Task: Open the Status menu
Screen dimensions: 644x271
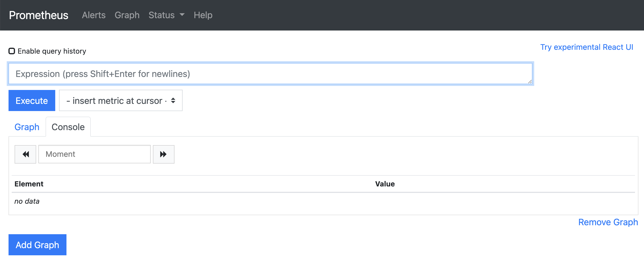Action: (162, 15)
